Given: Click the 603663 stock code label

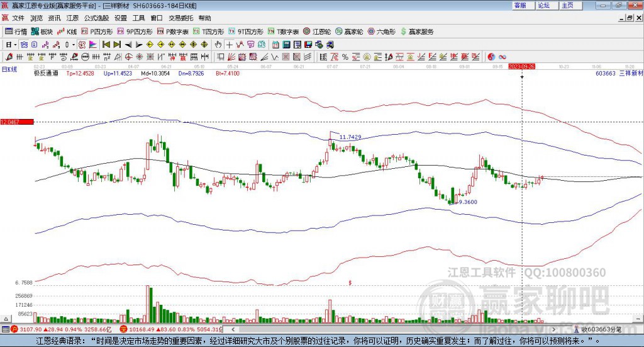Looking at the screenshot, I should pyautogui.click(x=606, y=73).
